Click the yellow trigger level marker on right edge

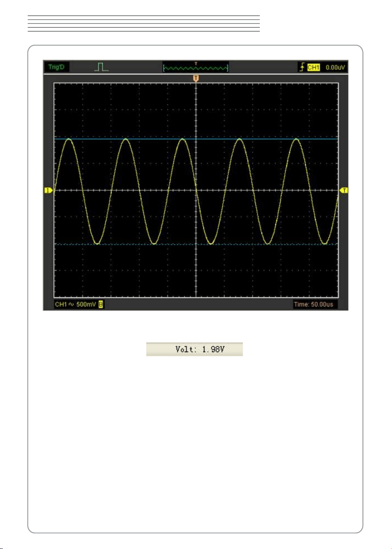pos(344,190)
